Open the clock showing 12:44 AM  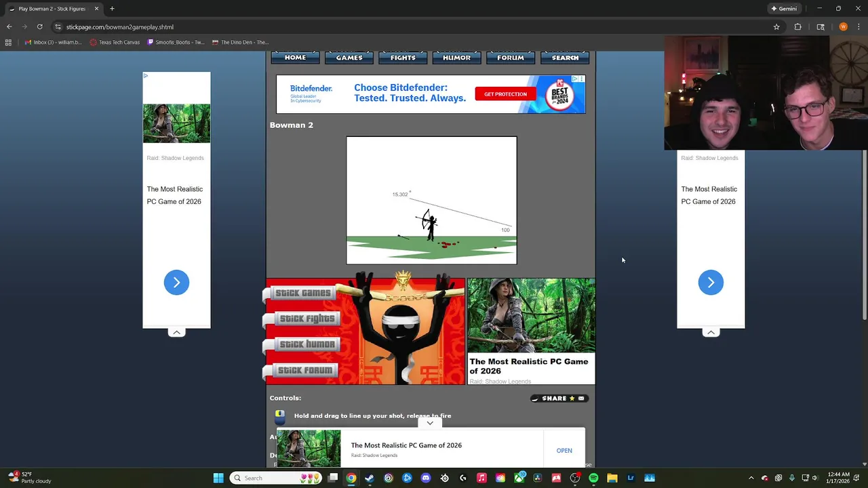(839, 478)
